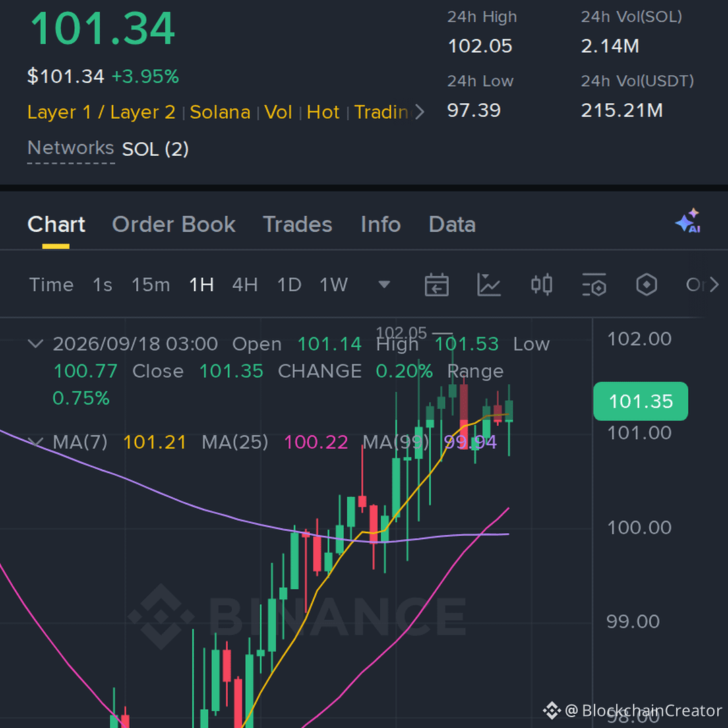Open the AI assistant sparkle icon
Screen dimensions: 728x728
coord(688,220)
